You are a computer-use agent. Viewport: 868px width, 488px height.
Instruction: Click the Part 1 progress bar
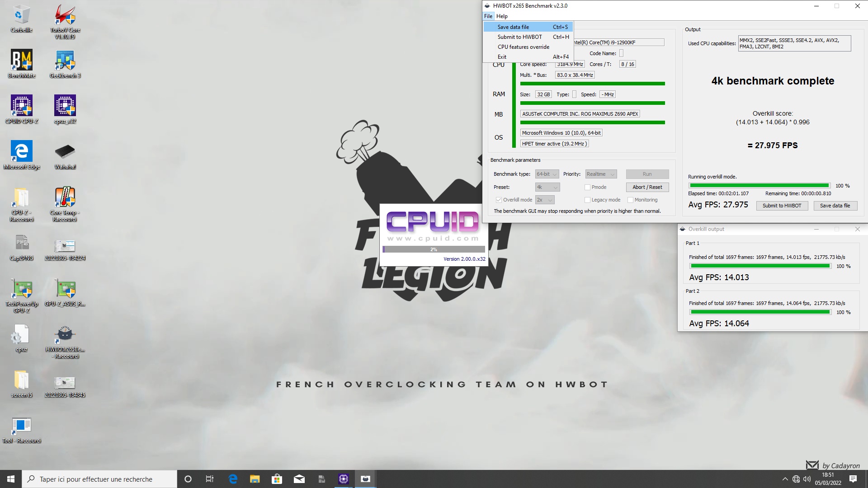click(x=760, y=266)
